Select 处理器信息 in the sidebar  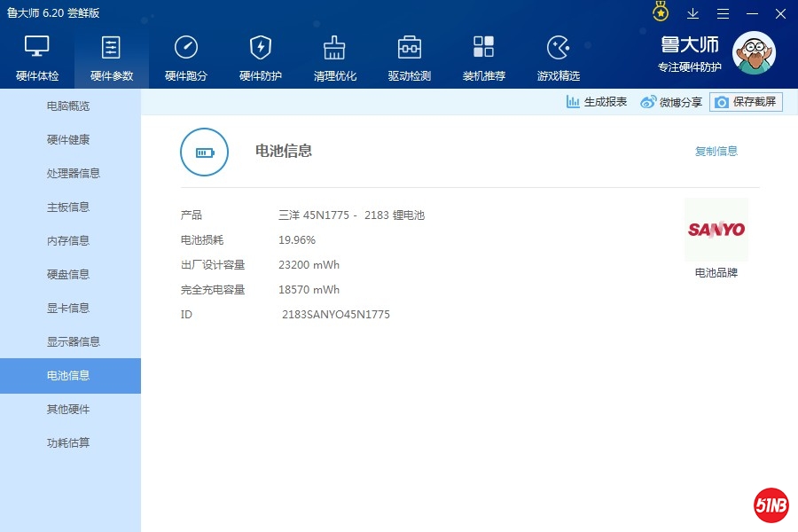click(73, 174)
